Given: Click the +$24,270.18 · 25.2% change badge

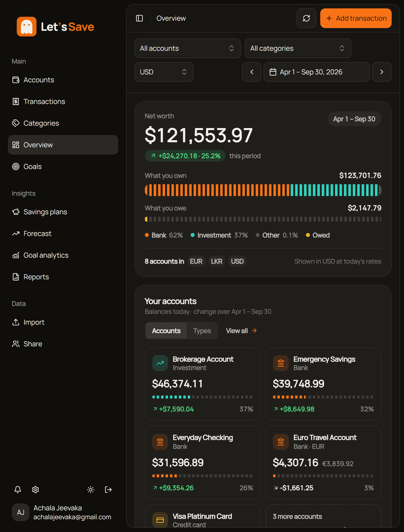Looking at the screenshot, I should pos(185,156).
